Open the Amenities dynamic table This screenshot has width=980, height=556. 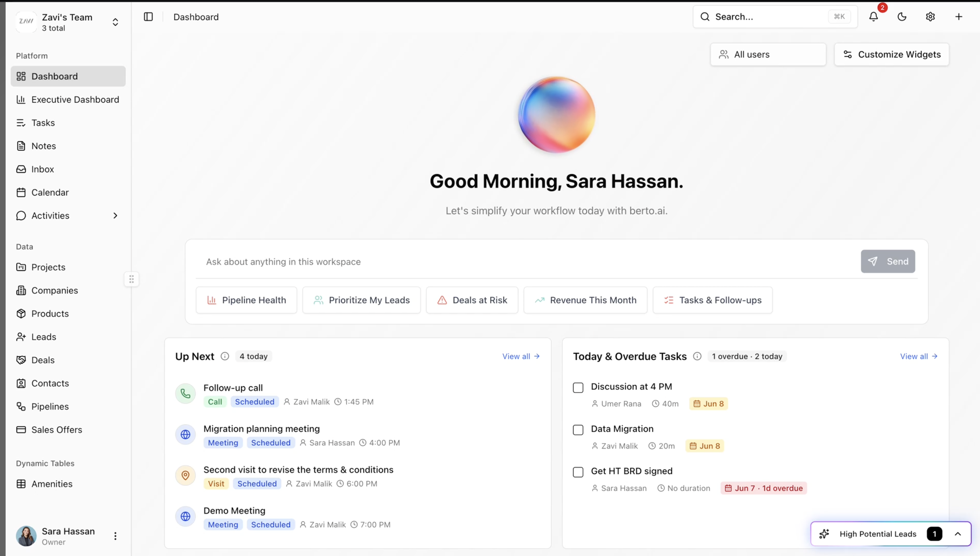(x=68, y=484)
